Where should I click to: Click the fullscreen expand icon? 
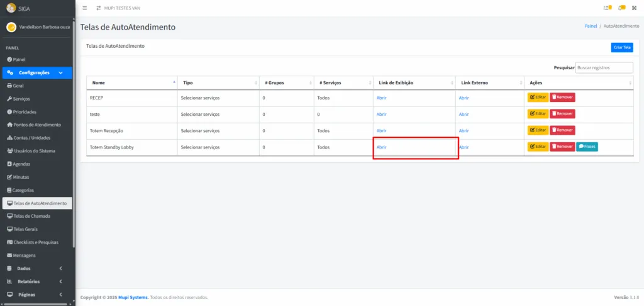click(634, 8)
